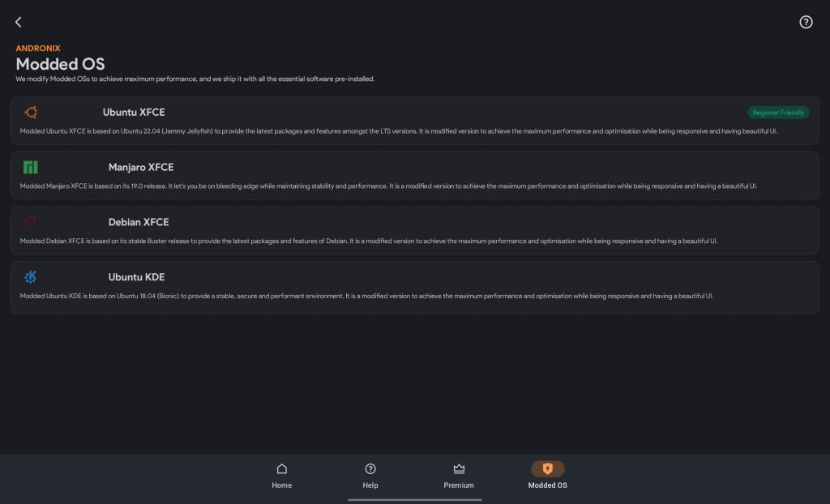Select the Ubuntu KDE title
Image resolution: width=830 pixels, height=504 pixels.
click(136, 277)
